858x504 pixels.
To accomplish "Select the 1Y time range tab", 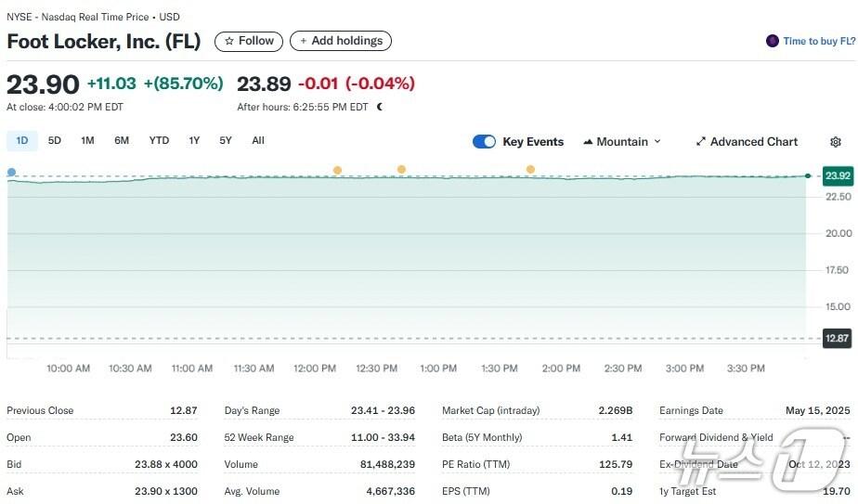I will (194, 141).
